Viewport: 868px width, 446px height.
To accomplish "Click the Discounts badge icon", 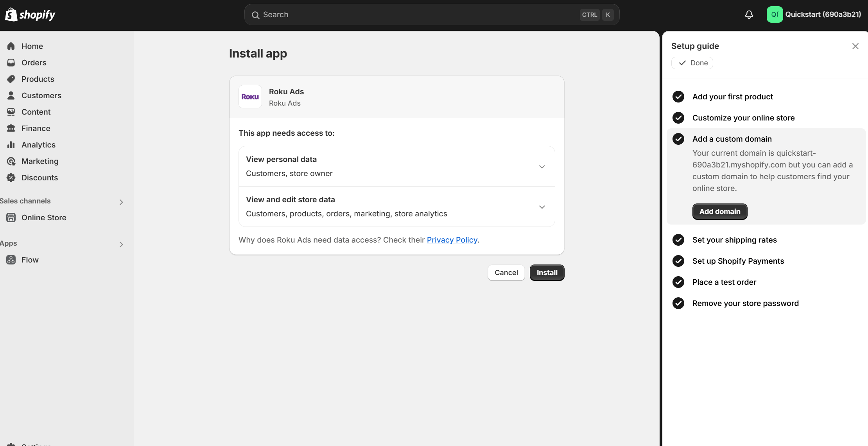I will tap(11, 178).
